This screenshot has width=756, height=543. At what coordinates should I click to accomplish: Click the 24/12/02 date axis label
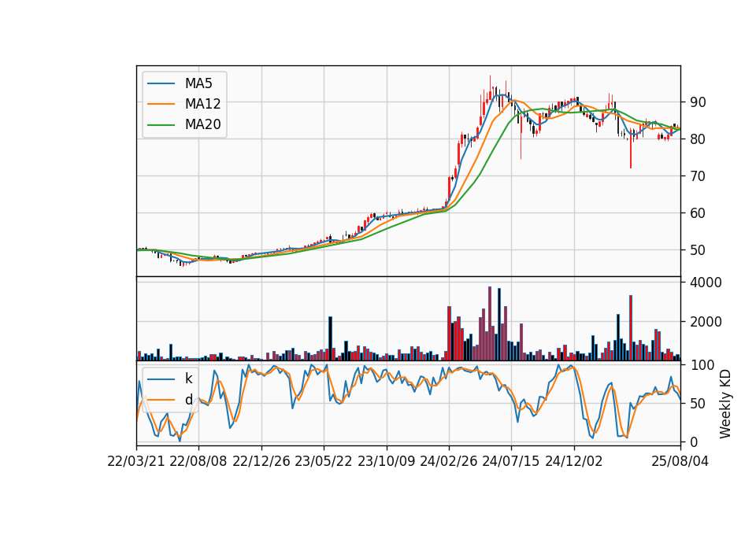tap(574, 462)
